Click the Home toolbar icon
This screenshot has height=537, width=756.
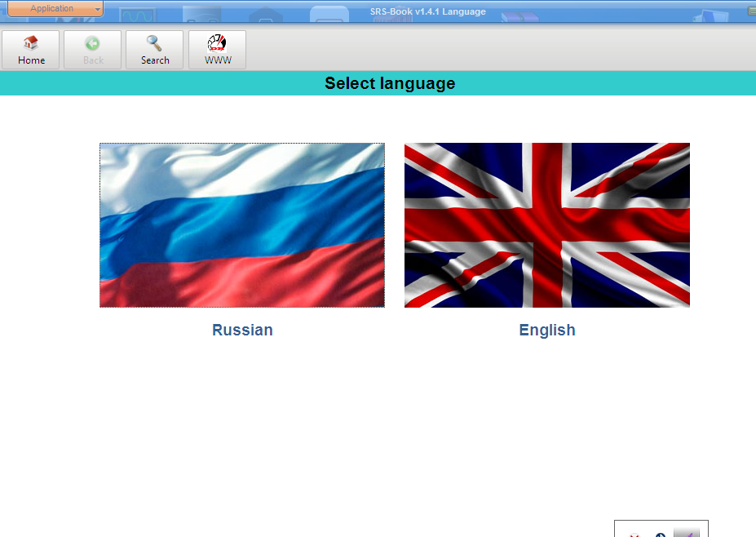[30, 49]
